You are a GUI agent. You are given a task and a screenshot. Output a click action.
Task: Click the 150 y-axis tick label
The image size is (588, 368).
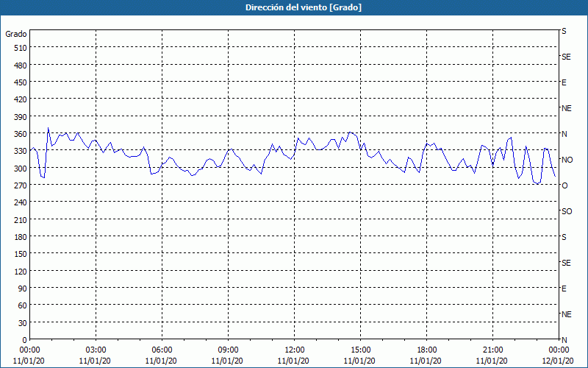pyautogui.click(x=21, y=254)
